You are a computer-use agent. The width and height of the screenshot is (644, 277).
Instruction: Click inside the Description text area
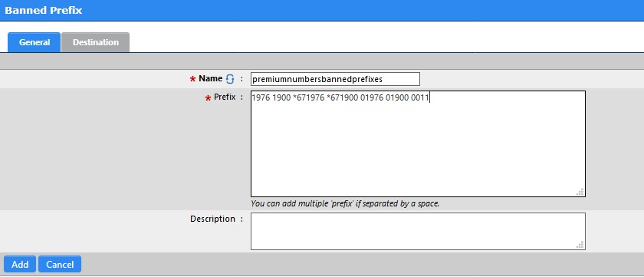click(x=418, y=232)
